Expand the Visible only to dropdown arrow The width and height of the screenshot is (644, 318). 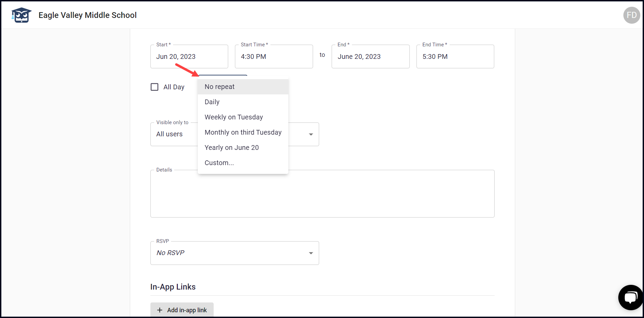[311, 134]
